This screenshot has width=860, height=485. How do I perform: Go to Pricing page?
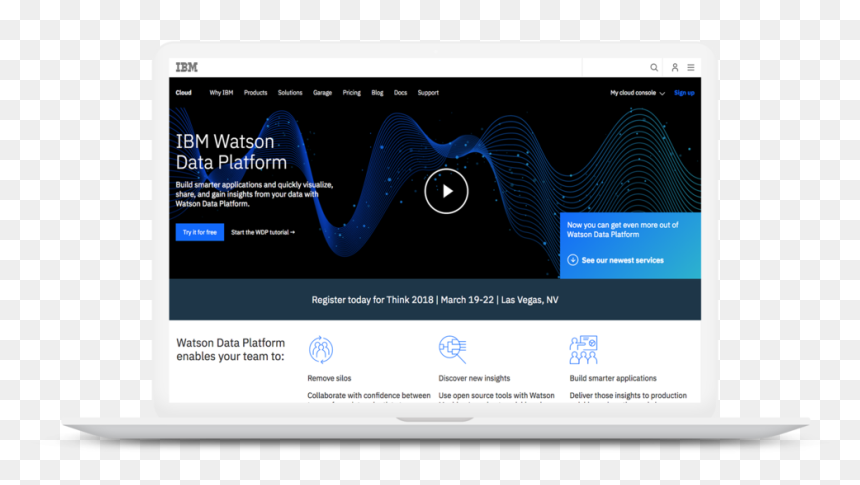click(352, 93)
